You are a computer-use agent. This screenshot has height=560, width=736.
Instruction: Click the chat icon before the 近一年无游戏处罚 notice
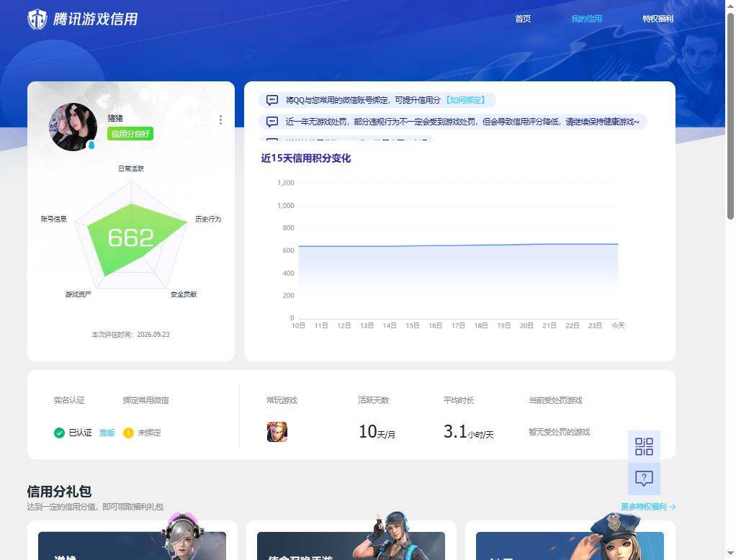click(272, 122)
